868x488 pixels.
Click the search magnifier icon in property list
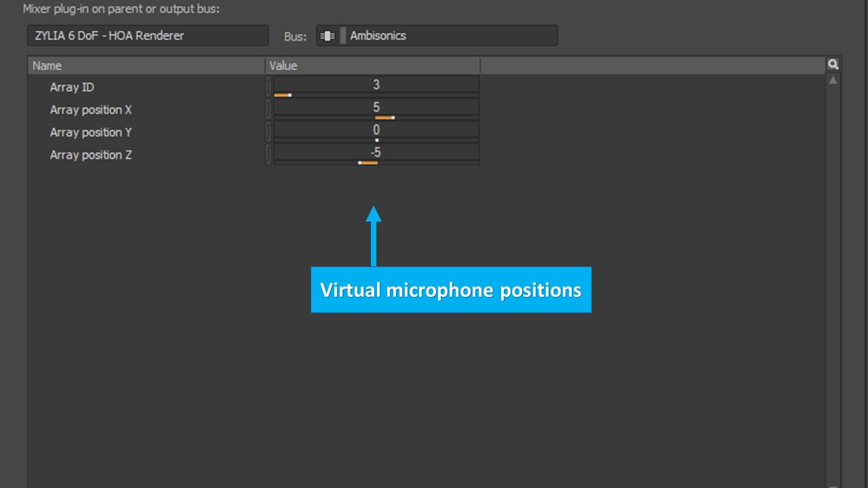tap(833, 65)
